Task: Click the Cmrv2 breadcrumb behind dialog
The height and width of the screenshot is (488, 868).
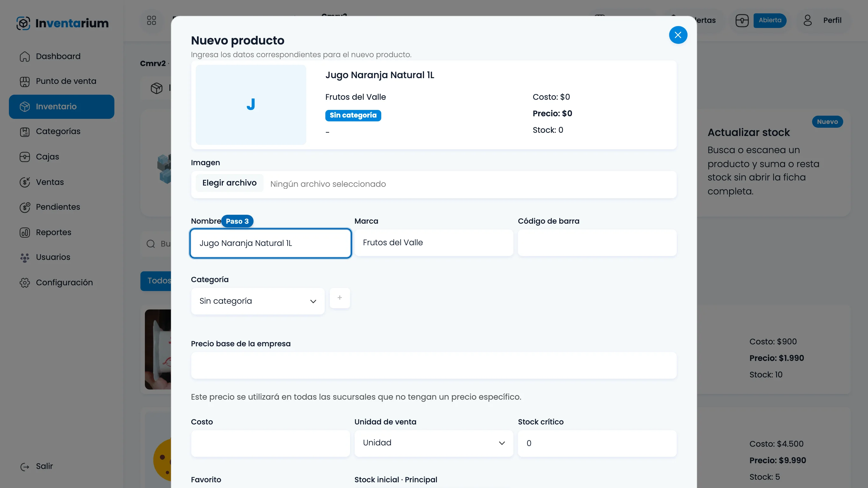Action: pyautogui.click(x=153, y=64)
